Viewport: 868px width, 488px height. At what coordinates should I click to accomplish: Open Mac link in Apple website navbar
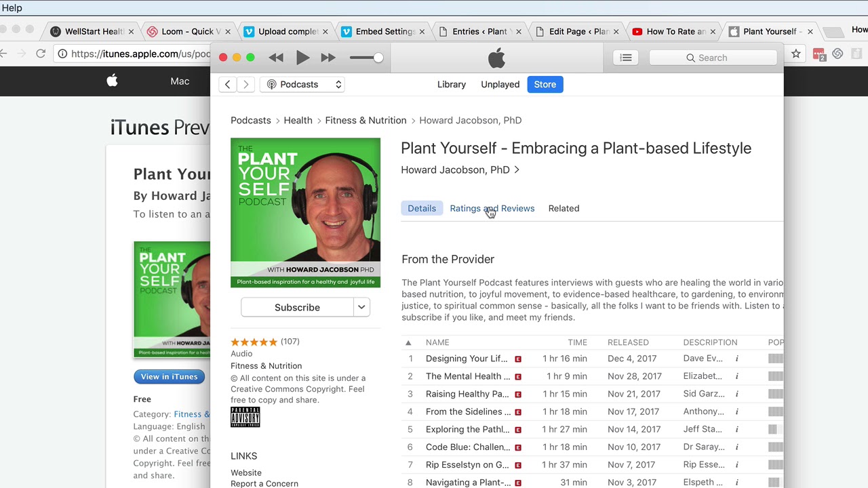coord(180,81)
